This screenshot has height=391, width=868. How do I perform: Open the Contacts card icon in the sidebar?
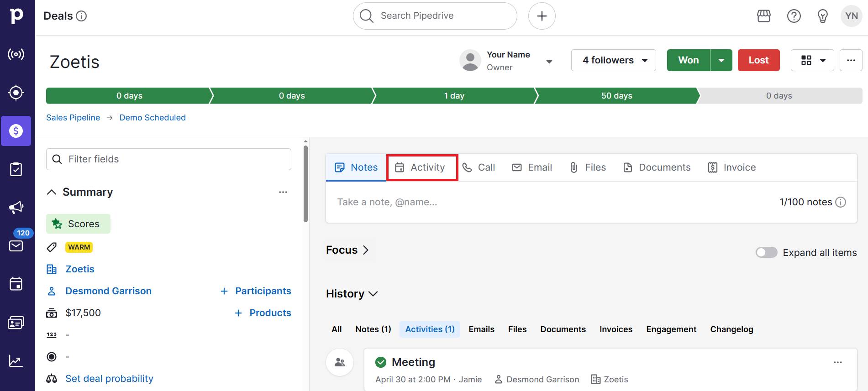pyautogui.click(x=16, y=323)
